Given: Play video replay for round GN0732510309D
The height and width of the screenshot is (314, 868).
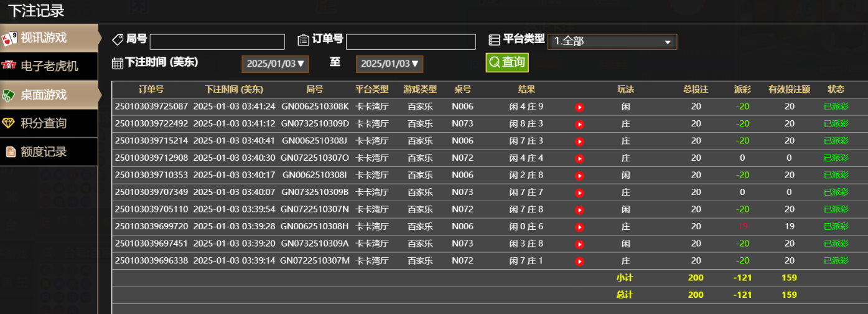Looking at the screenshot, I should [x=579, y=124].
